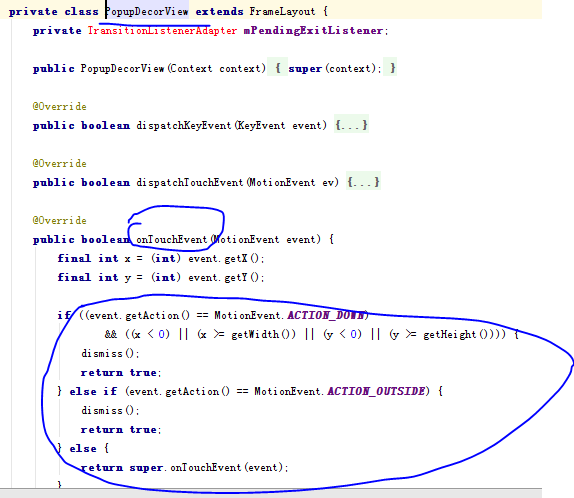Expand the folded dispatchKeyEvent method body {...}
Viewport: 574px width, 498px height.
click(351, 125)
